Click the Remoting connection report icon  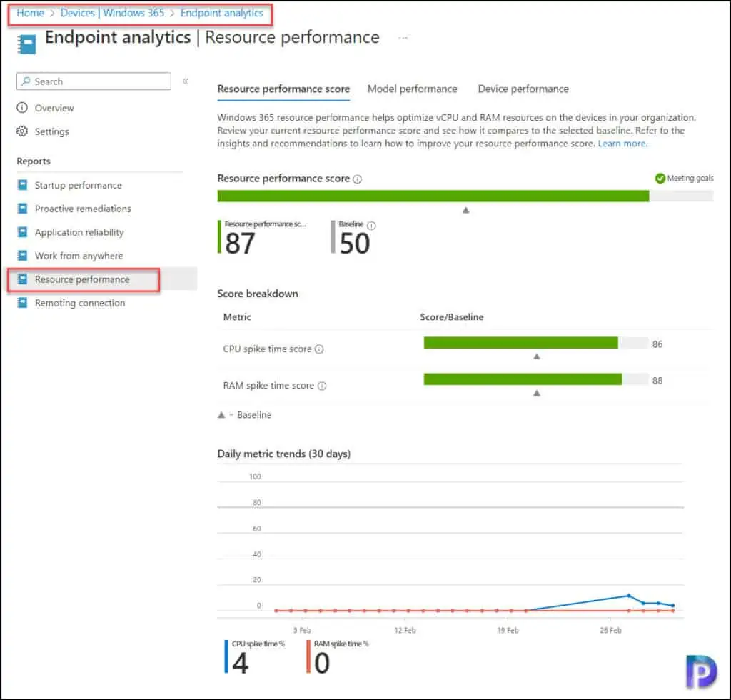pos(22,303)
